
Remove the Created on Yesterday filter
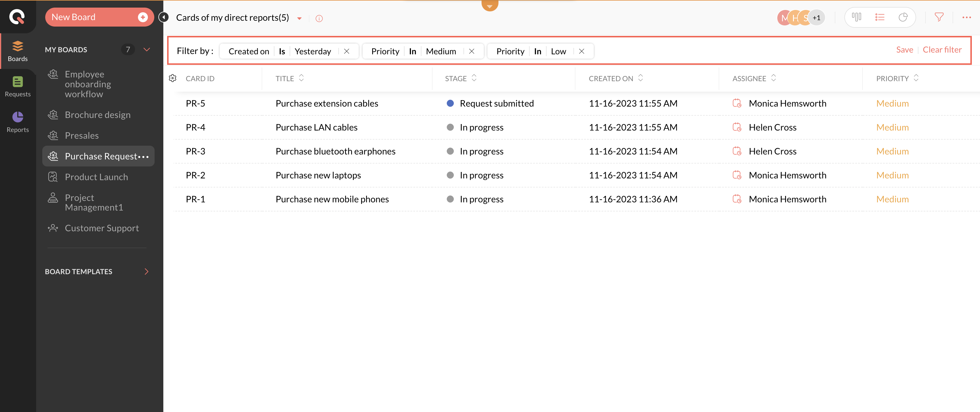(x=346, y=51)
